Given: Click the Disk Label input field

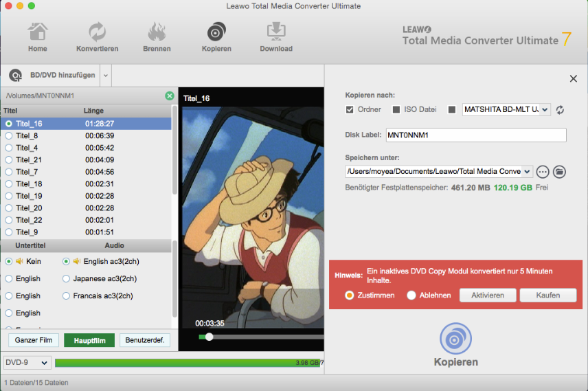Looking at the screenshot, I should point(476,135).
